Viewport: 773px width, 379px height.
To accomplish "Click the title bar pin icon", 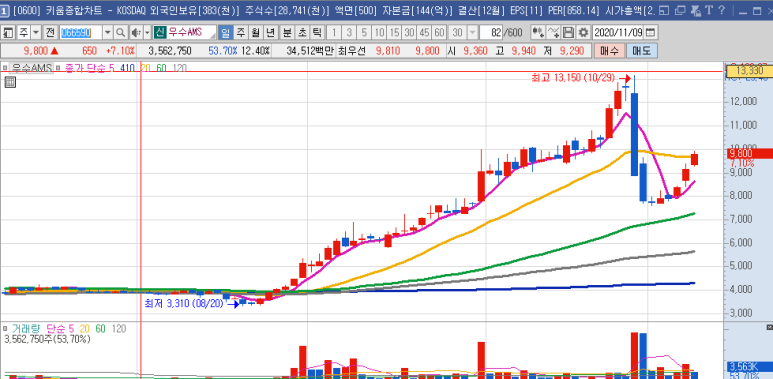I will pyautogui.click(x=696, y=10).
